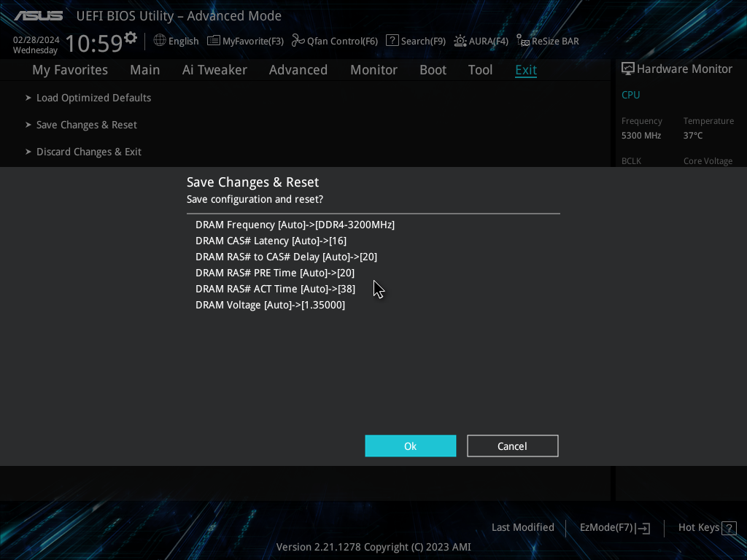Click the Hardware Monitor panel icon
Screen dimensions: 747x560
tap(627, 69)
